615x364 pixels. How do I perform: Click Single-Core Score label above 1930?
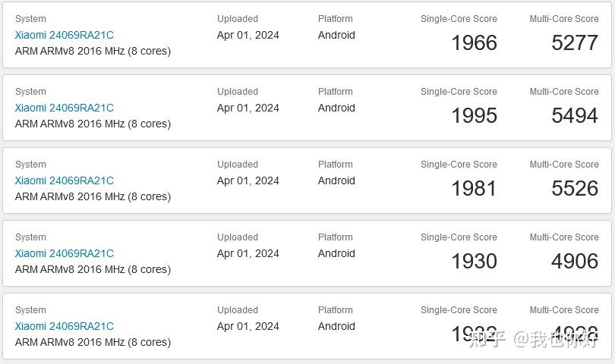[x=459, y=237]
